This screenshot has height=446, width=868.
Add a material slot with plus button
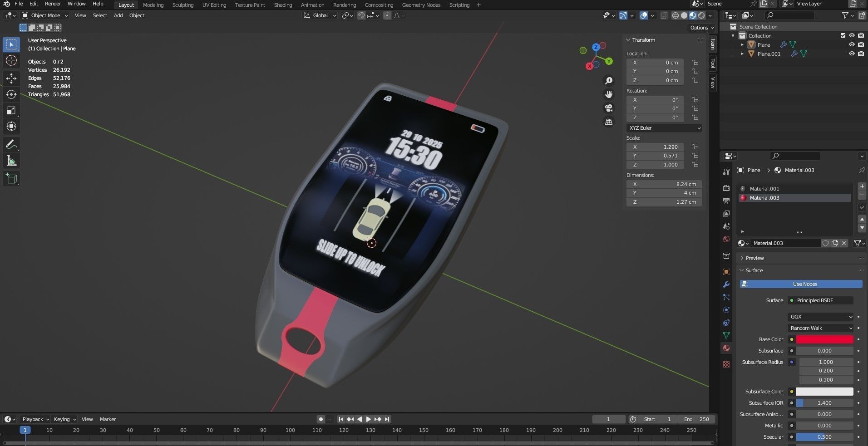[862, 186]
